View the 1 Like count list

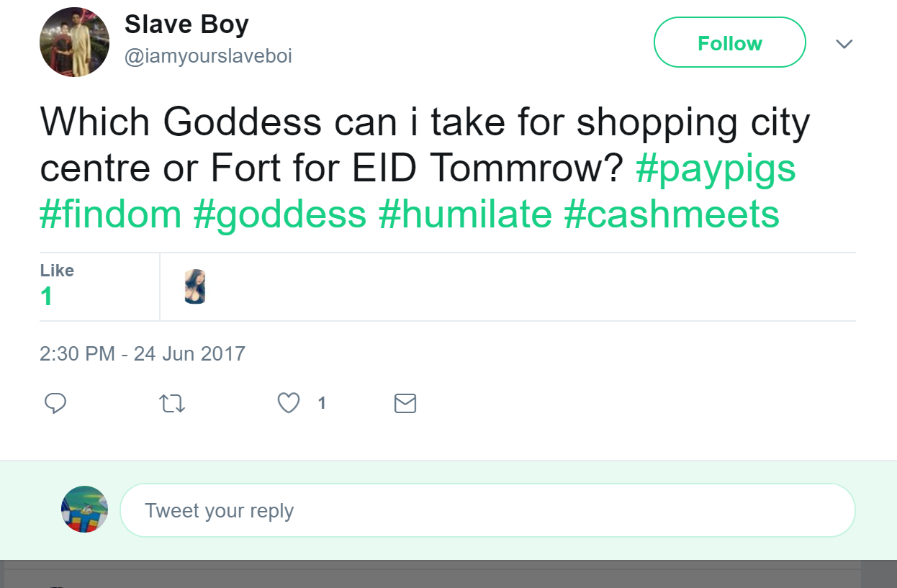[57, 285]
